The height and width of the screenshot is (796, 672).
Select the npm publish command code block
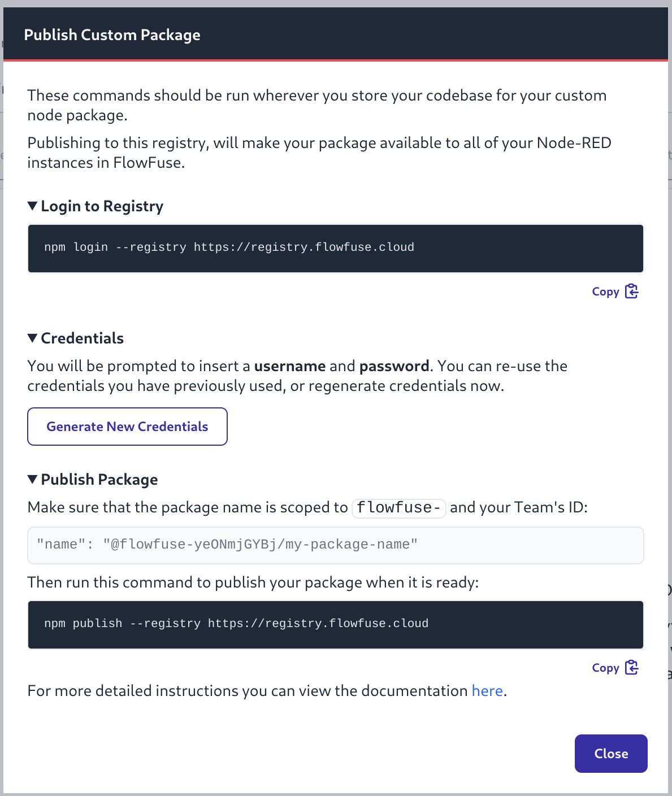(x=335, y=624)
